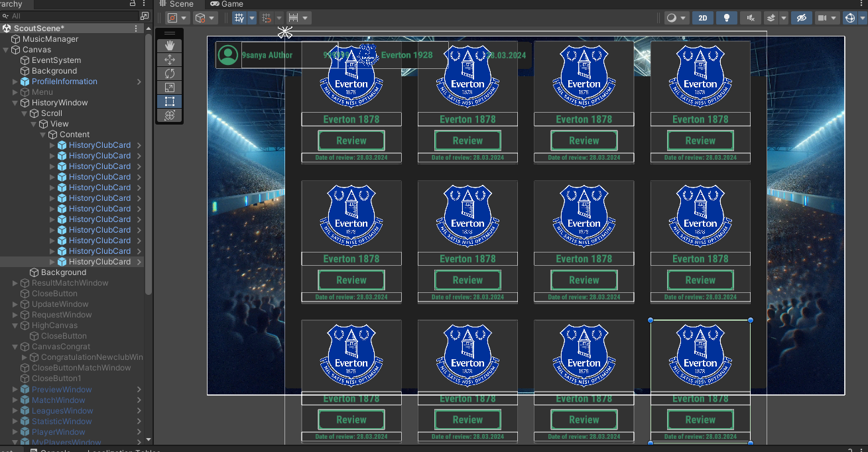Collapse the Canvas tree node
The image size is (868, 452).
[6, 50]
